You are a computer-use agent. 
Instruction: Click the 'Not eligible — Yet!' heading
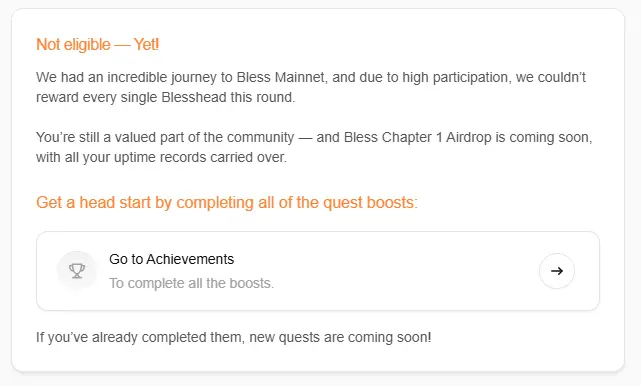tap(97, 44)
